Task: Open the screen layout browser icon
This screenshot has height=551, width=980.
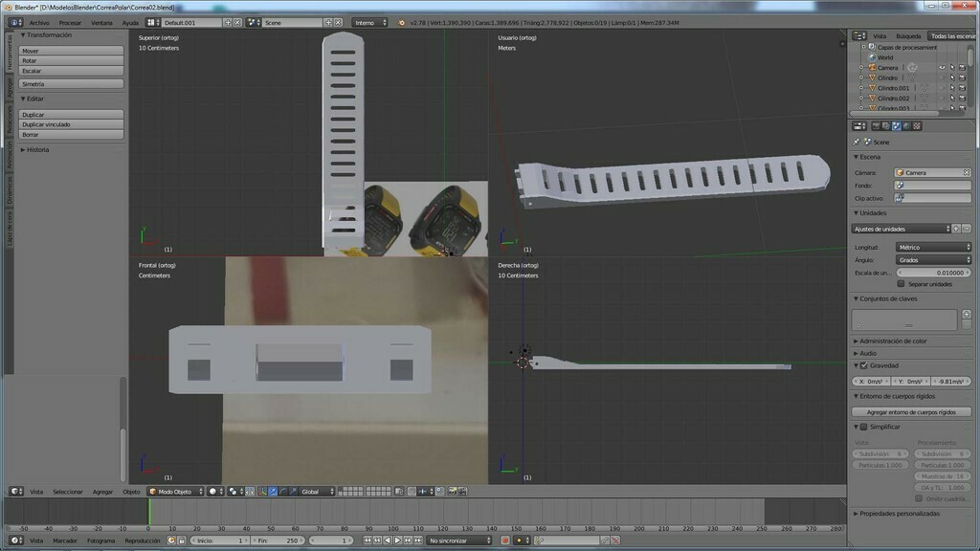Action: tap(153, 23)
